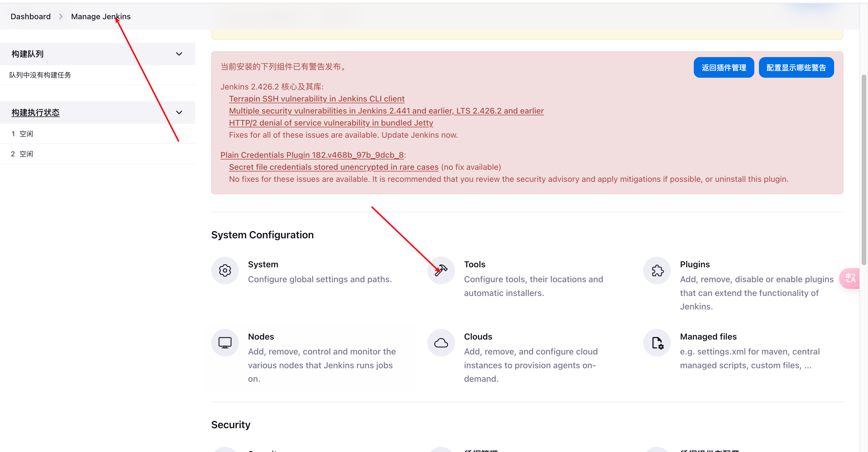Open the Plugins puzzle piece icon
868x452 pixels.
coord(657,270)
